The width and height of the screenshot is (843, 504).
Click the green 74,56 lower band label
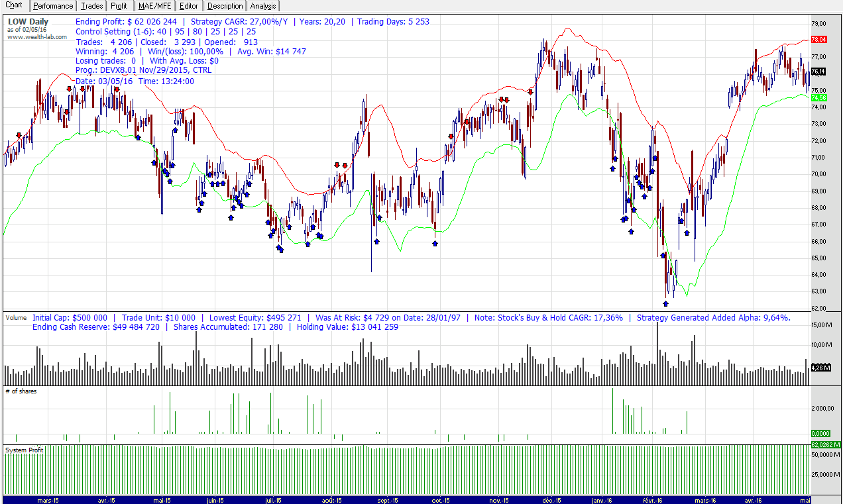pos(818,97)
